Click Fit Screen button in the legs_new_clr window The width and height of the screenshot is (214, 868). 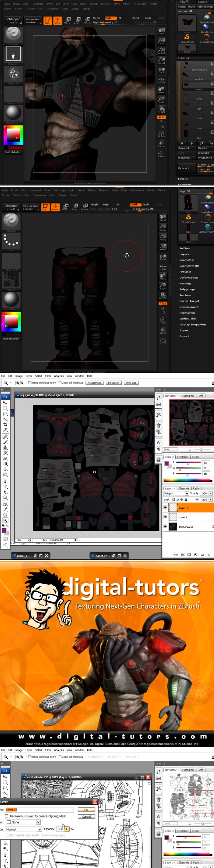pos(114,382)
